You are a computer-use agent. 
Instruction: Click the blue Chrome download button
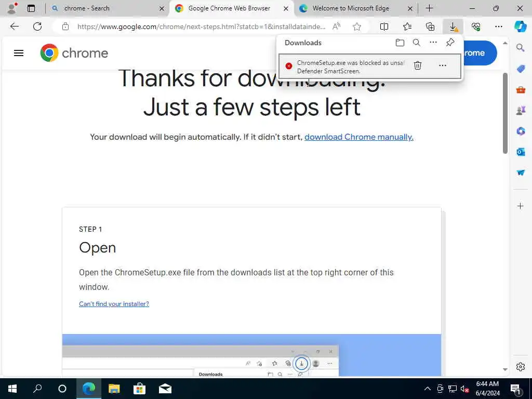coord(480,53)
